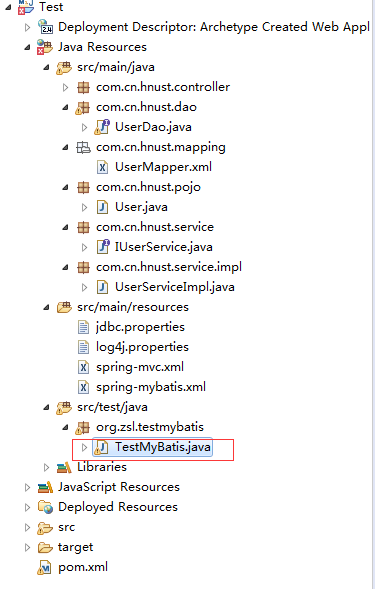375x589 pixels.
Task: Collapse the com.cn.hnust.mapping package
Action: tap(65, 147)
